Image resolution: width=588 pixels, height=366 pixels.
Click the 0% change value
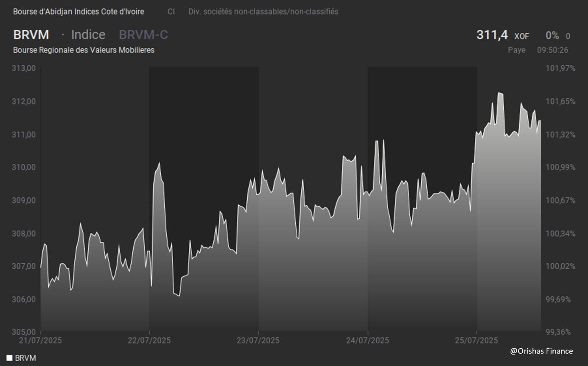(552, 36)
